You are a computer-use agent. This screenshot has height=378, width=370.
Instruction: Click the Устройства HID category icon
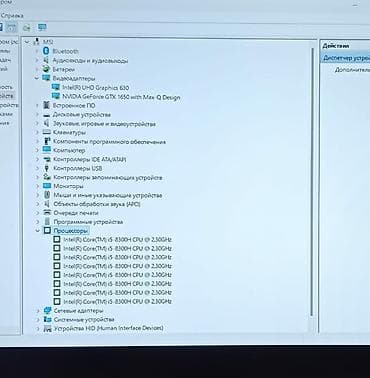point(48,329)
